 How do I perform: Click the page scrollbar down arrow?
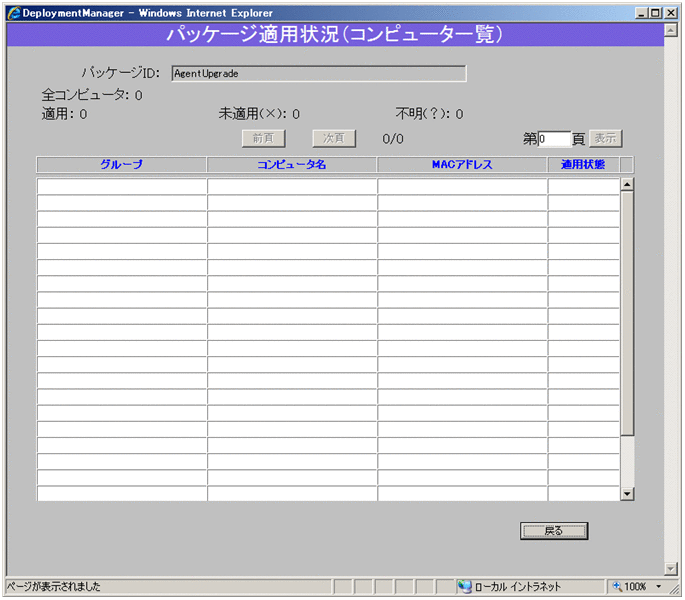tap(671, 568)
